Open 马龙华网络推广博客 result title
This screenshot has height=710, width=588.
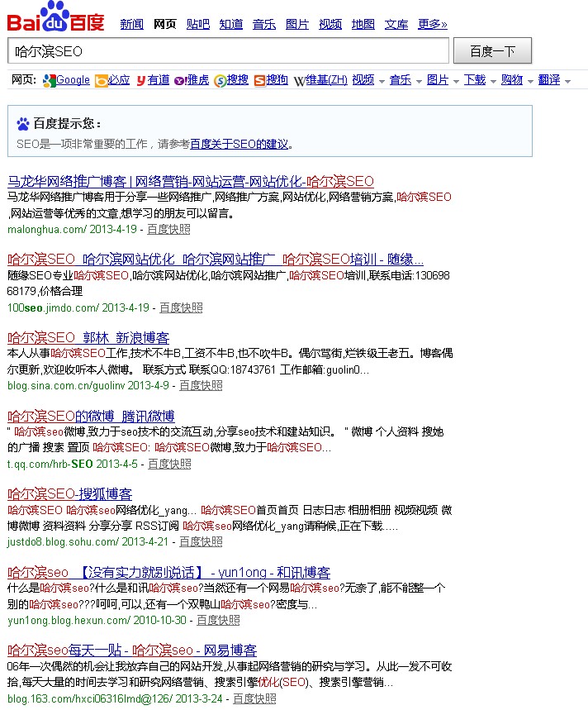coord(191,182)
